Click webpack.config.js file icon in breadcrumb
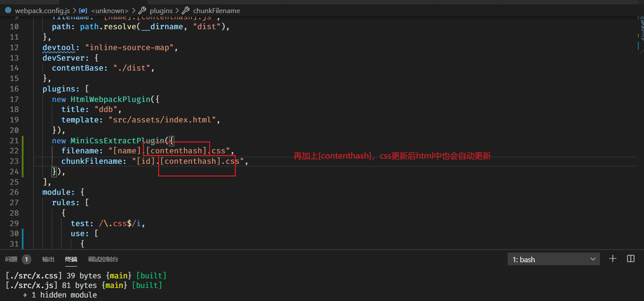Screen dimensions: 644x301 8,10
